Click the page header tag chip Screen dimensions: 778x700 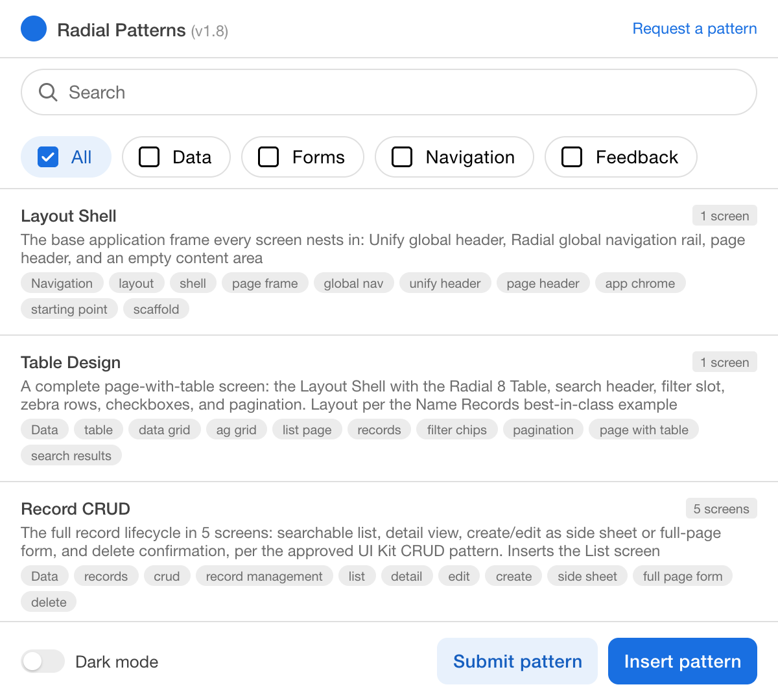(543, 283)
